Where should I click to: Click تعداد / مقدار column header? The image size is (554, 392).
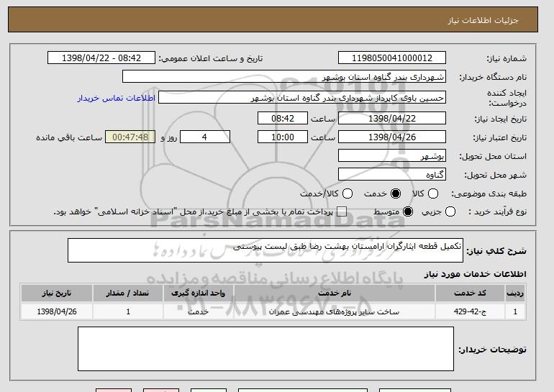[x=128, y=293]
